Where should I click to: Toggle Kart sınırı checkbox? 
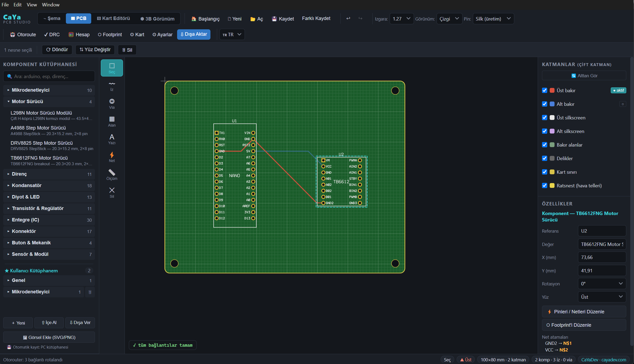click(x=545, y=172)
